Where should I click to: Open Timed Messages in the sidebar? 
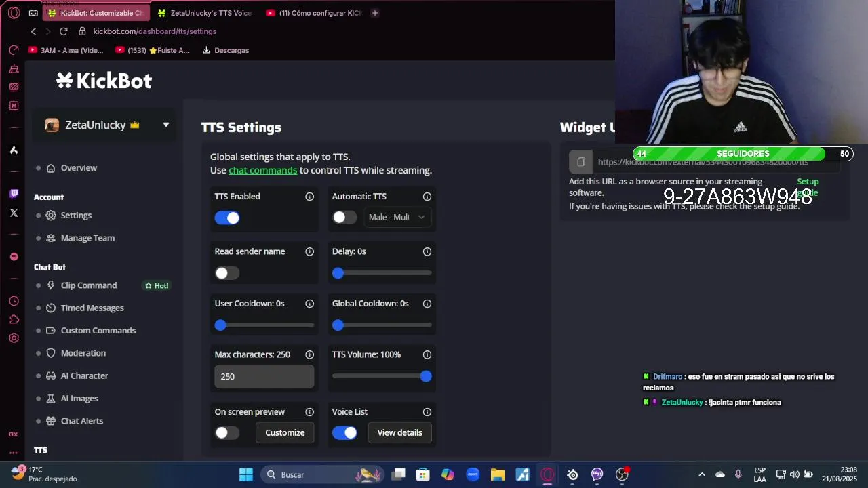click(92, 308)
